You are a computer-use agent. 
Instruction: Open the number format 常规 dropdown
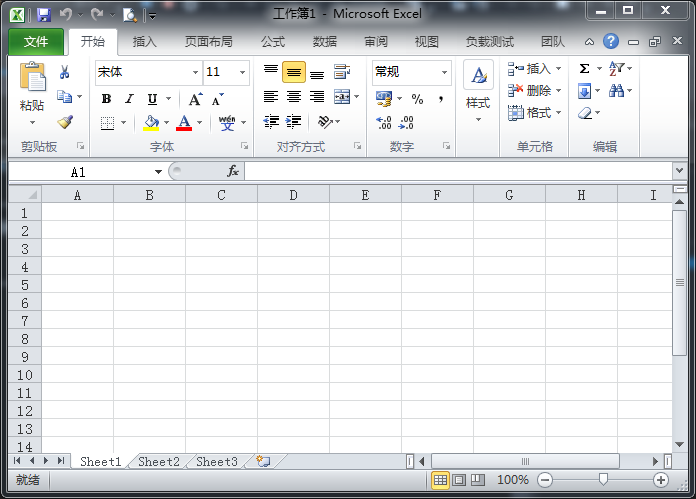[x=444, y=72]
